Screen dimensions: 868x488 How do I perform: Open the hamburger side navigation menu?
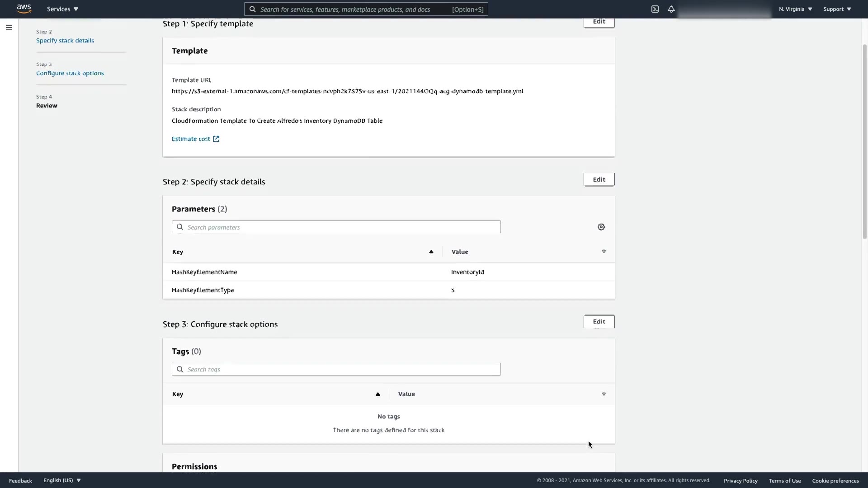point(9,28)
